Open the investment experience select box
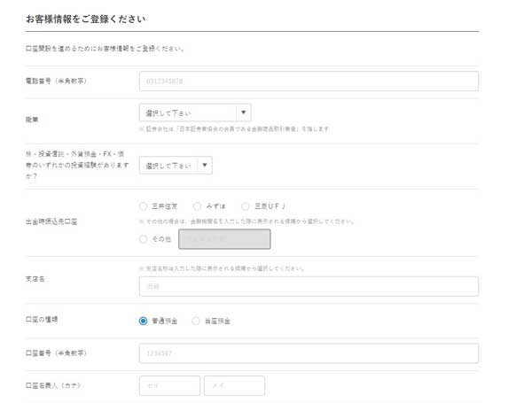Image resolution: width=532 pixels, height=403 pixels. coord(168,165)
